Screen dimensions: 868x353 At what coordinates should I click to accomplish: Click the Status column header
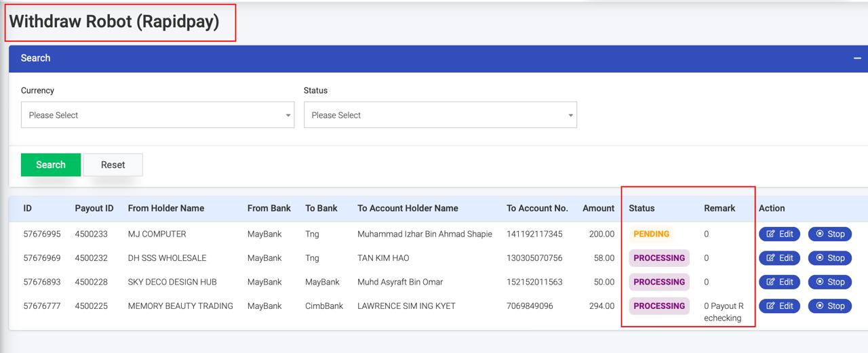[x=642, y=208]
